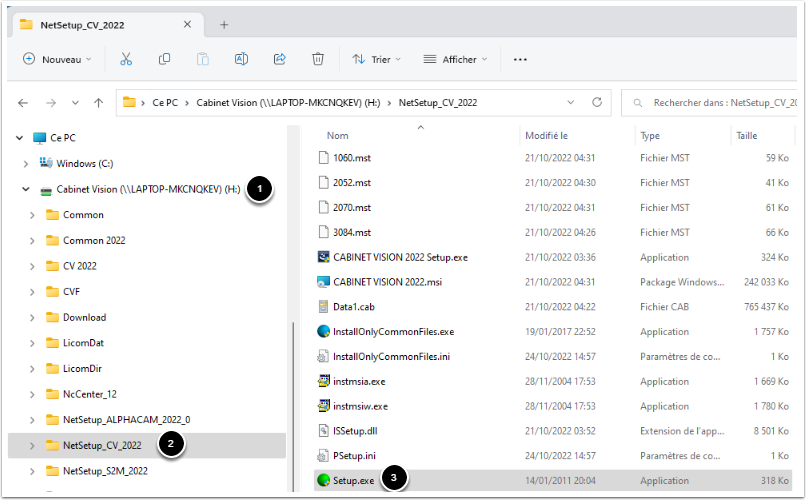Select the 3084.mst file name
806x500 pixels.
tap(352, 232)
